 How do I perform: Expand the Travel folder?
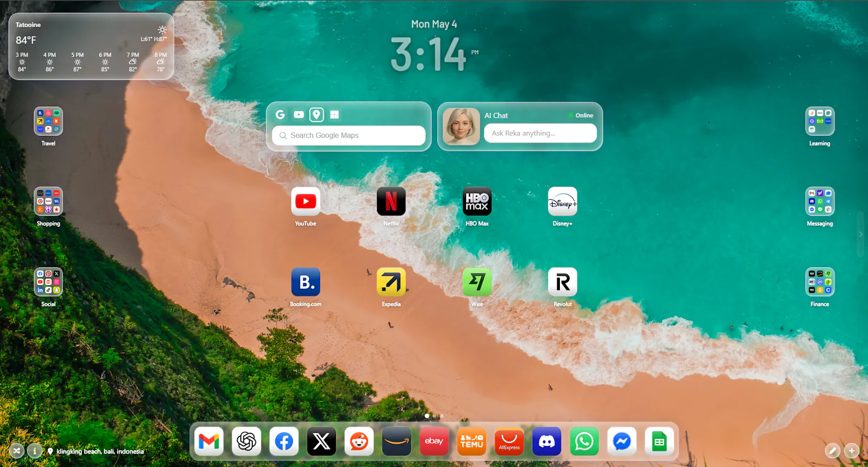[48, 121]
